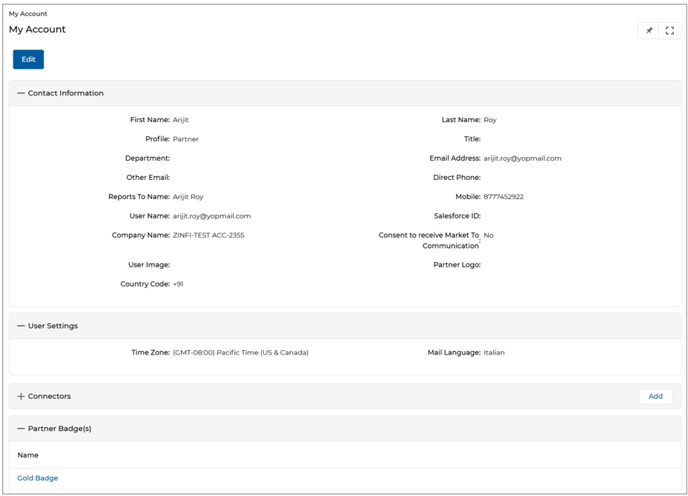The height and width of the screenshot is (496, 688).
Task: Click the Name column header
Action: pyautogui.click(x=28, y=455)
